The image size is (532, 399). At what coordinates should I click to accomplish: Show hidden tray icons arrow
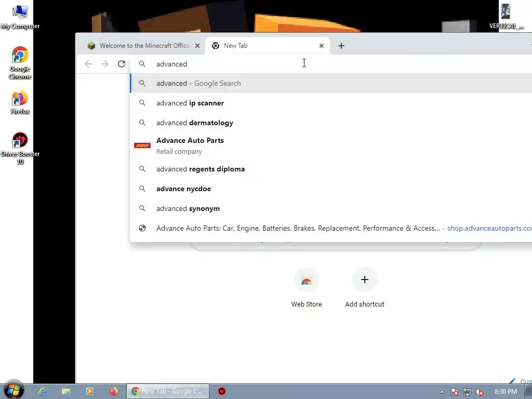coord(442,392)
